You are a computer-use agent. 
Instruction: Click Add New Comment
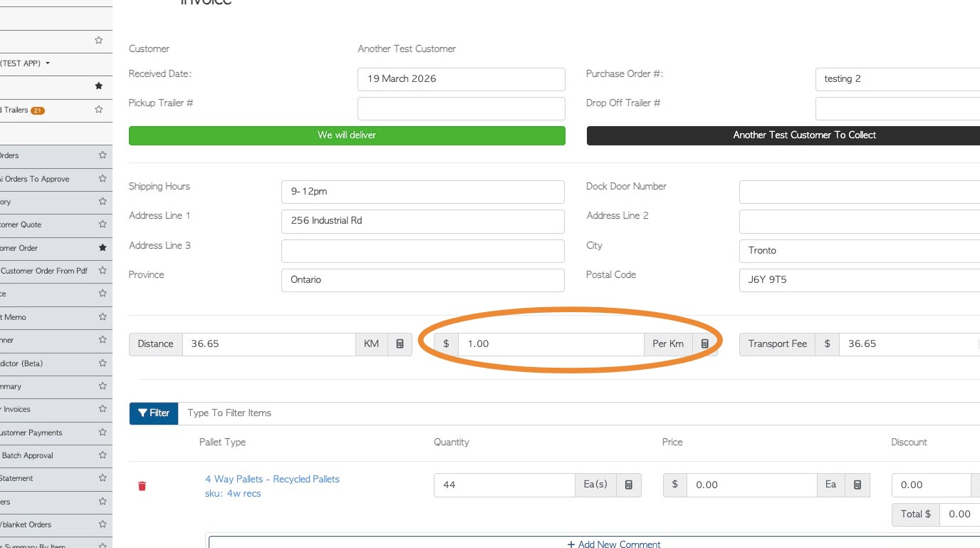(x=614, y=544)
